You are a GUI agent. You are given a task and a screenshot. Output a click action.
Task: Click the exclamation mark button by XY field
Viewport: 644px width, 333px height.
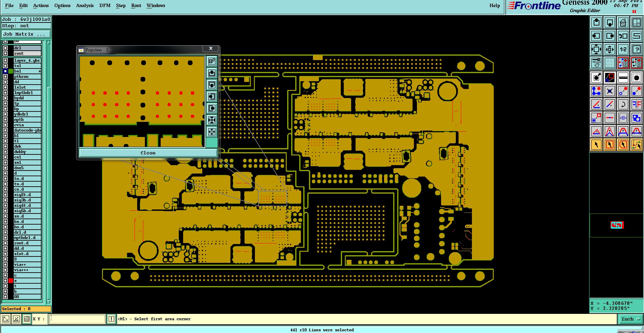(x=111, y=319)
